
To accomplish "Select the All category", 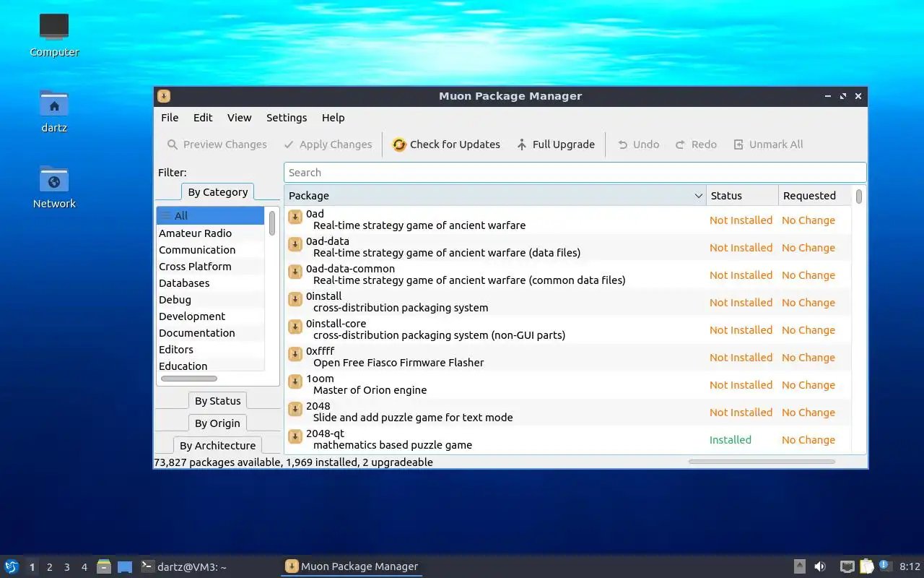I will 210,215.
